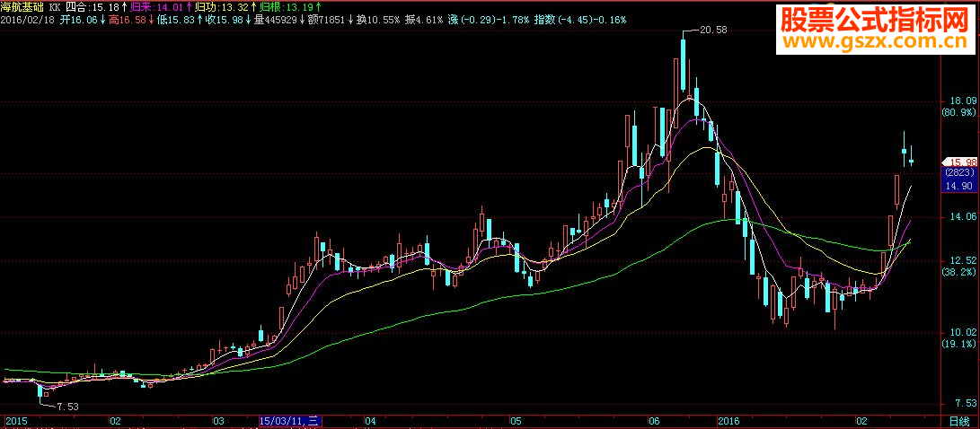Click the change value 涨(-0.29)-1.78%

488,20
